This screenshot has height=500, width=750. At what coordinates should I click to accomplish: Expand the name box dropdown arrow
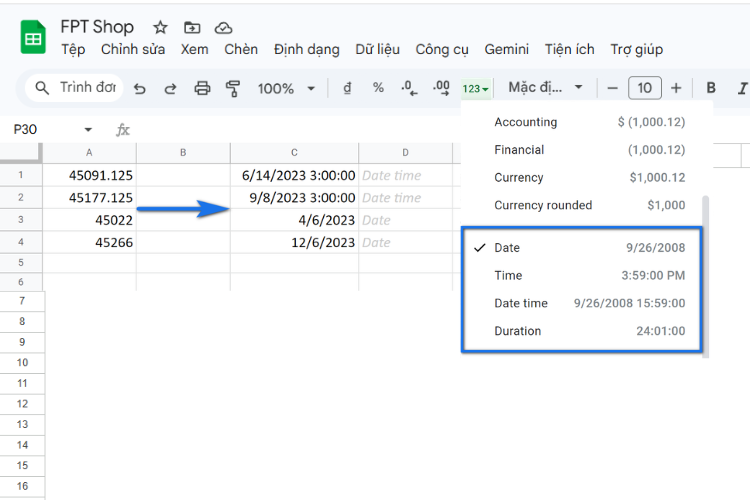click(x=88, y=130)
